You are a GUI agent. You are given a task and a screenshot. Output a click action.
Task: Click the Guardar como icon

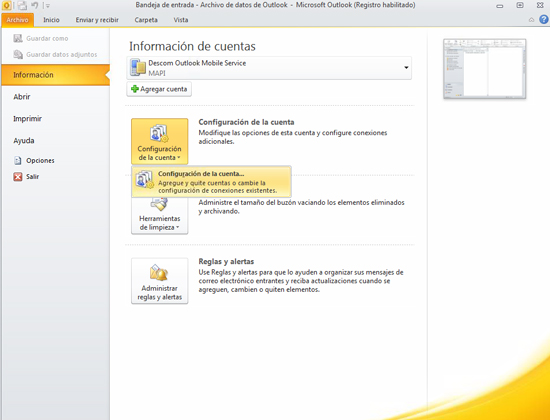[18, 38]
